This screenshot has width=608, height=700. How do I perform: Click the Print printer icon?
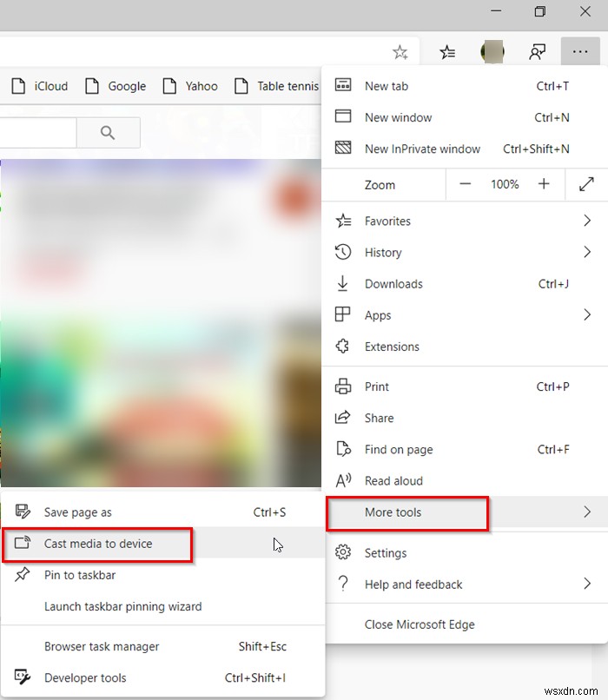tap(343, 386)
